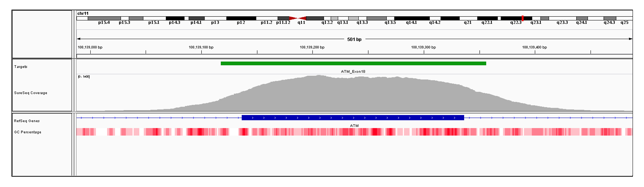The image size is (644, 187).
Task: Select the q25 cytoband label
Action: coord(624,22)
